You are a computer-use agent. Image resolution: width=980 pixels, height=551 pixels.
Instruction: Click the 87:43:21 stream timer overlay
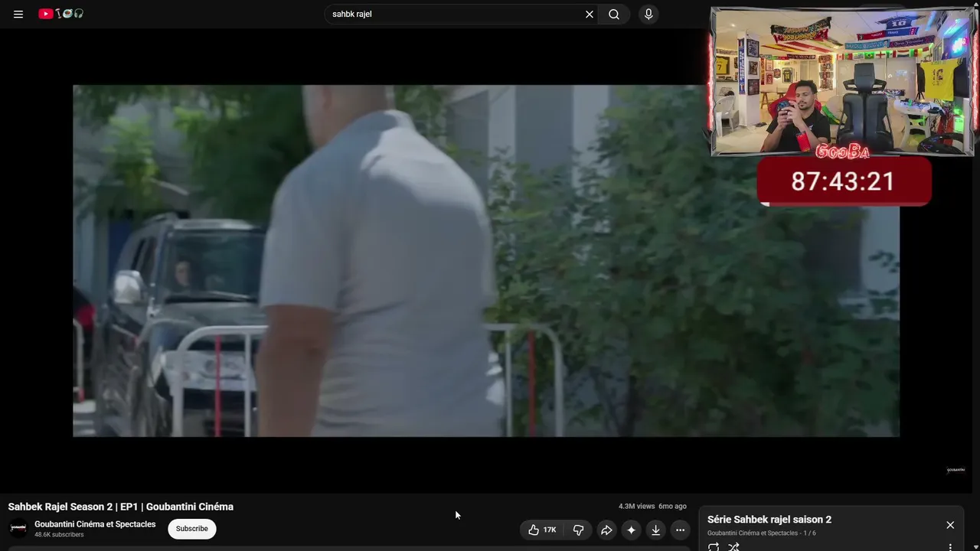tap(844, 181)
